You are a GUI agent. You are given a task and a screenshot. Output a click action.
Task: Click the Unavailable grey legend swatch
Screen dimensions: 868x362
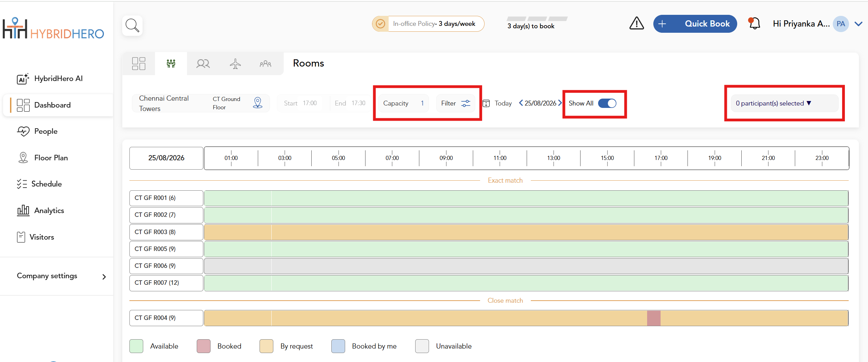coord(422,346)
